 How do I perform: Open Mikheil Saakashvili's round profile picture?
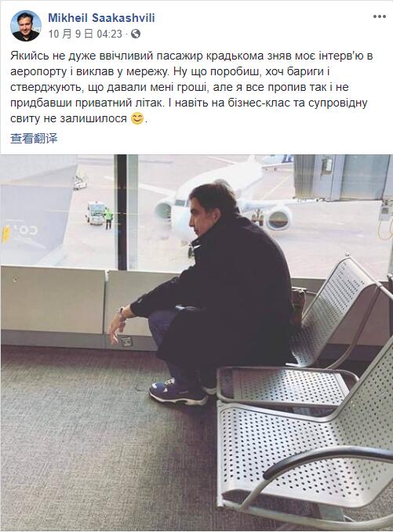pyautogui.click(x=26, y=26)
